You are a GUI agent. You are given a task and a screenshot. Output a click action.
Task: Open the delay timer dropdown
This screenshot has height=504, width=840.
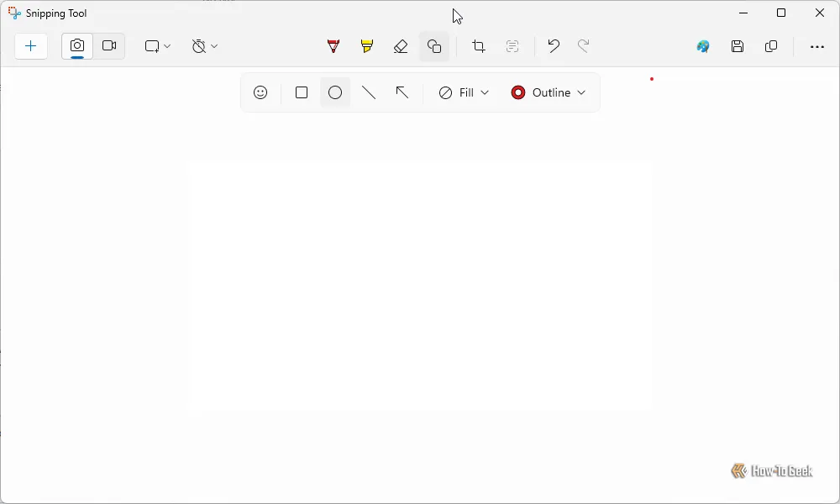203,46
